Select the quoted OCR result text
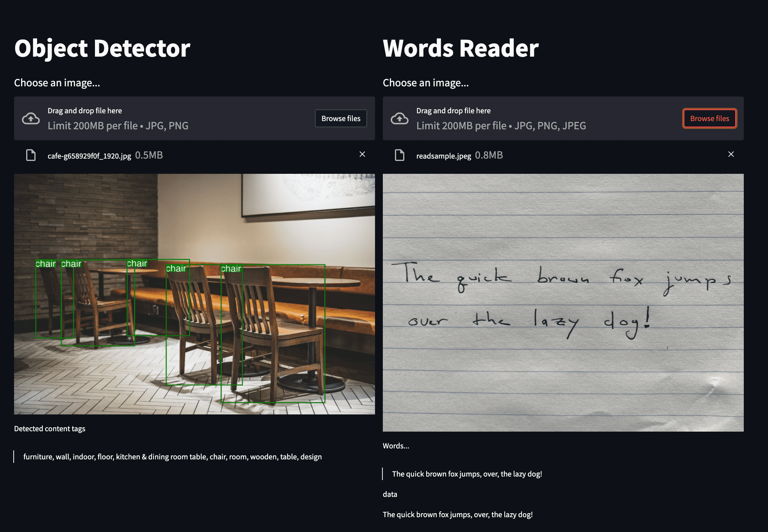The height and width of the screenshot is (532, 768). tap(467, 474)
